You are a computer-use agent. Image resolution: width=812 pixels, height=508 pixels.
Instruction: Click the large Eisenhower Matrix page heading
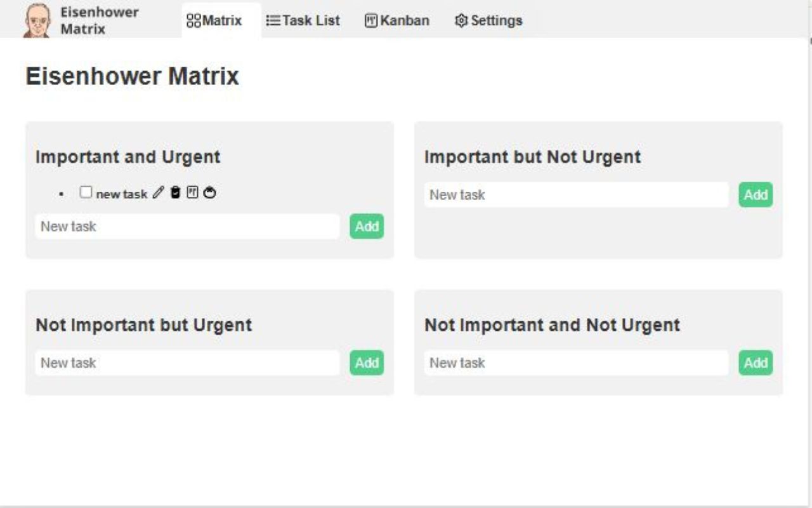coord(132,76)
